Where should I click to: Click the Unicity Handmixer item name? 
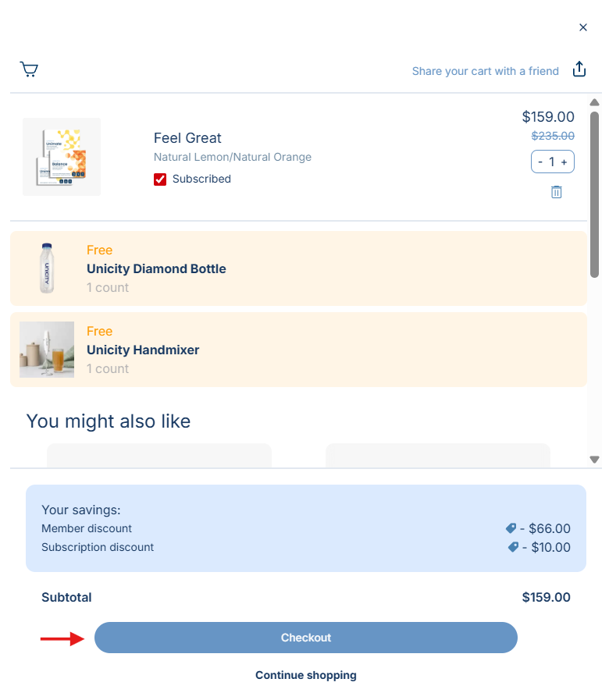(x=143, y=350)
